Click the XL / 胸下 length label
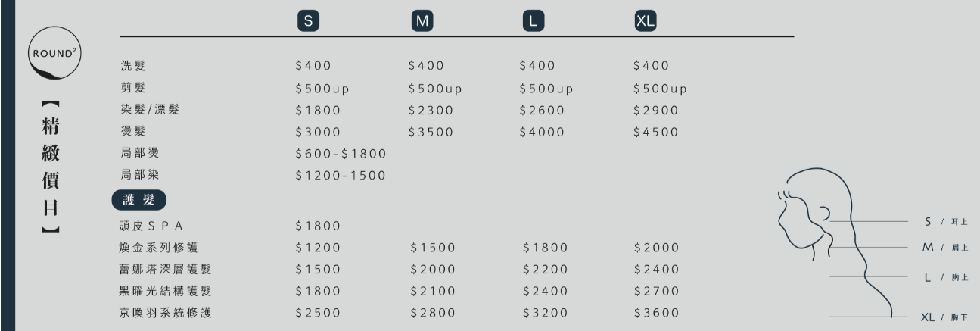This screenshot has width=980, height=331. pos(944,317)
